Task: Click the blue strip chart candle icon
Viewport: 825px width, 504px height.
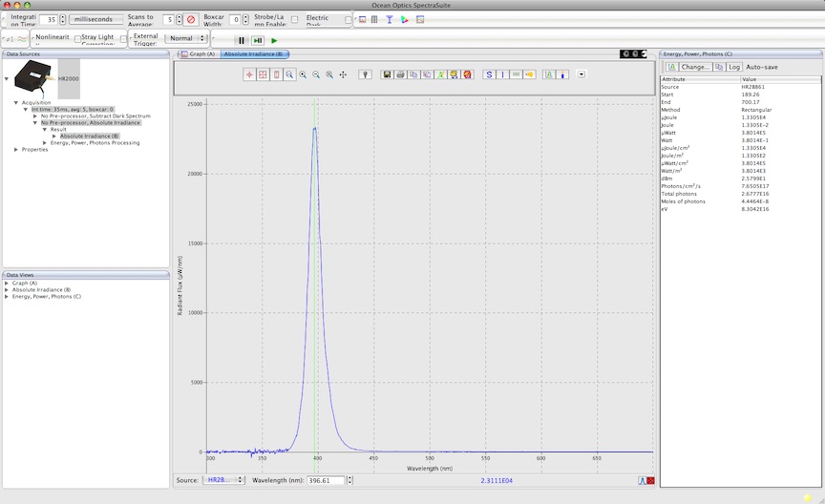Action: [x=562, y=74]
